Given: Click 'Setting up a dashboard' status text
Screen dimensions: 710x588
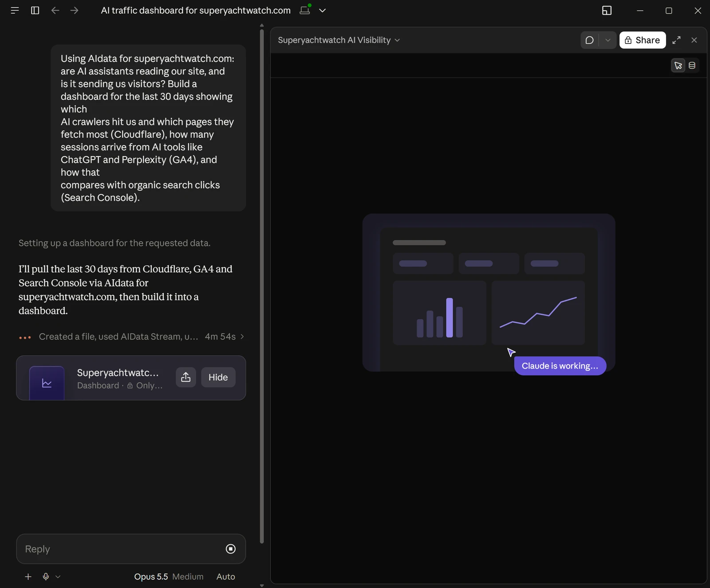Looking at the screenshot, I should [x=114, y=243].
